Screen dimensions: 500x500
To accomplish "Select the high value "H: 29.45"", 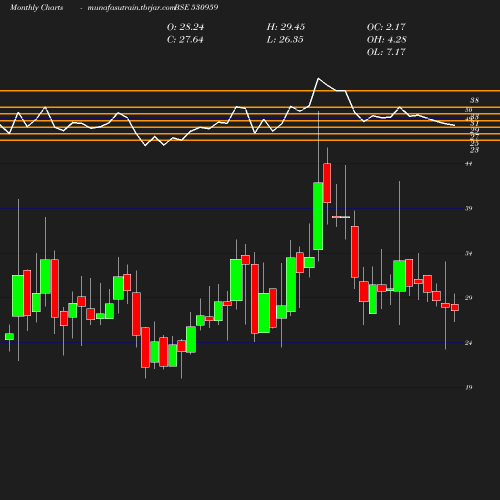I will point(286,27).
